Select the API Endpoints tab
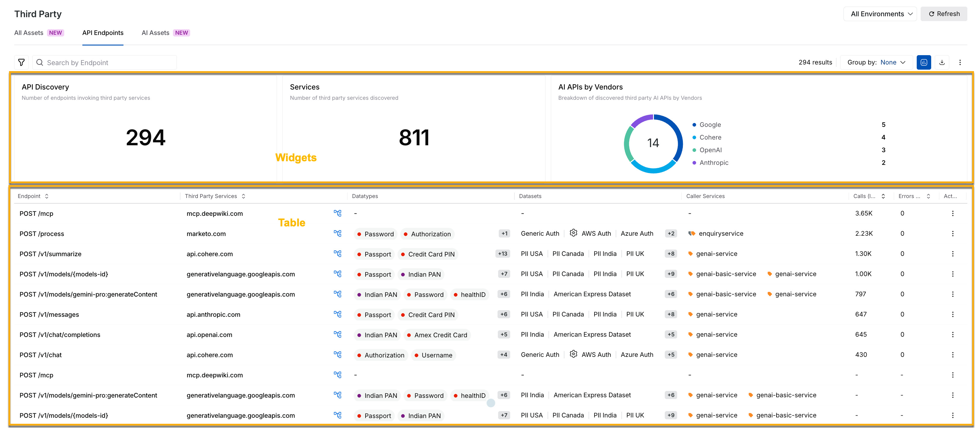The height and width of the screenshot is (428, 980). (103, 33)
